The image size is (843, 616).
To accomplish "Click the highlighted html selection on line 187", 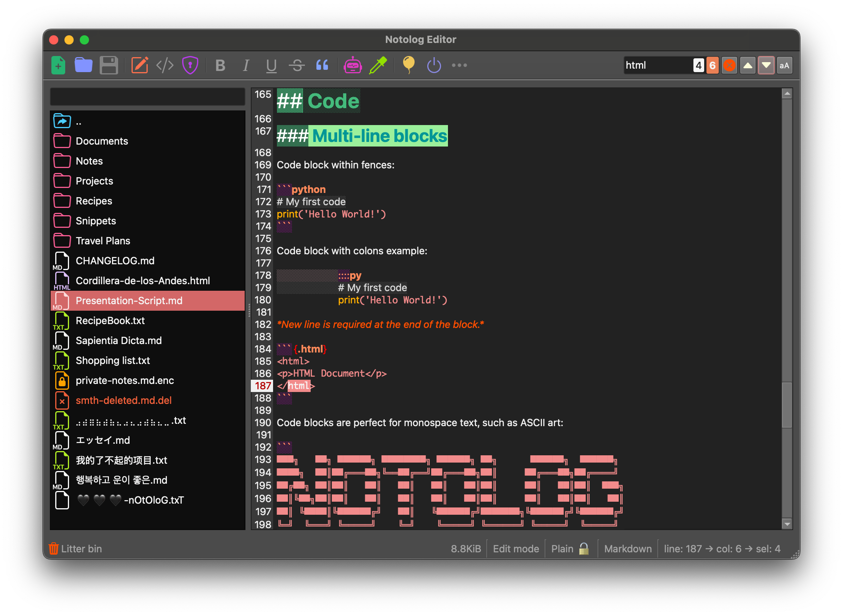I will point(299,386).
